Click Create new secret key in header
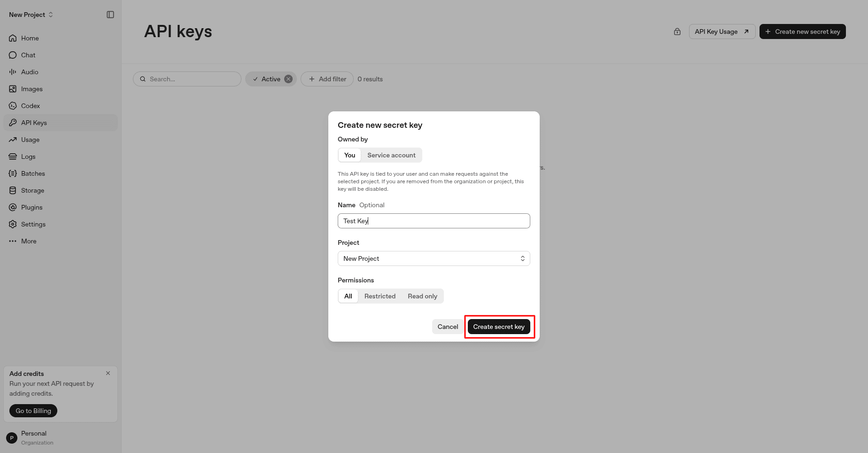This screenshot has width=868, height=453. [802, 31]
